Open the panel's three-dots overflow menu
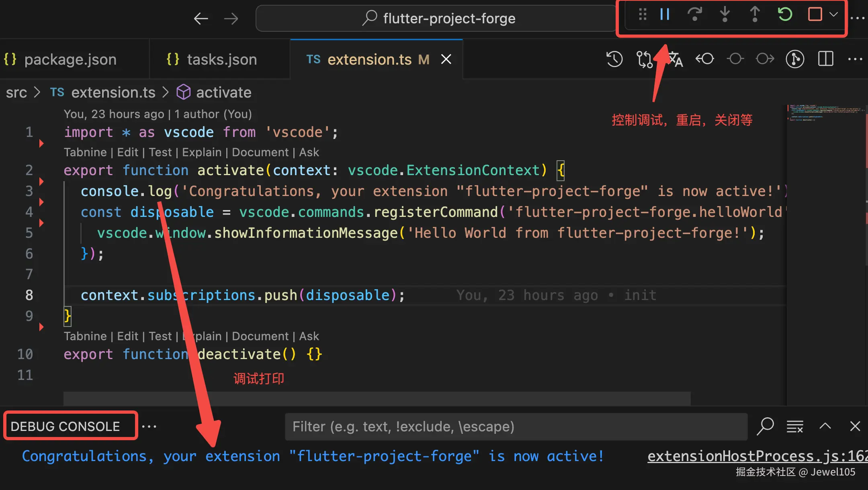This screenshot has width=868, height=490. click(x=149, y=427)
